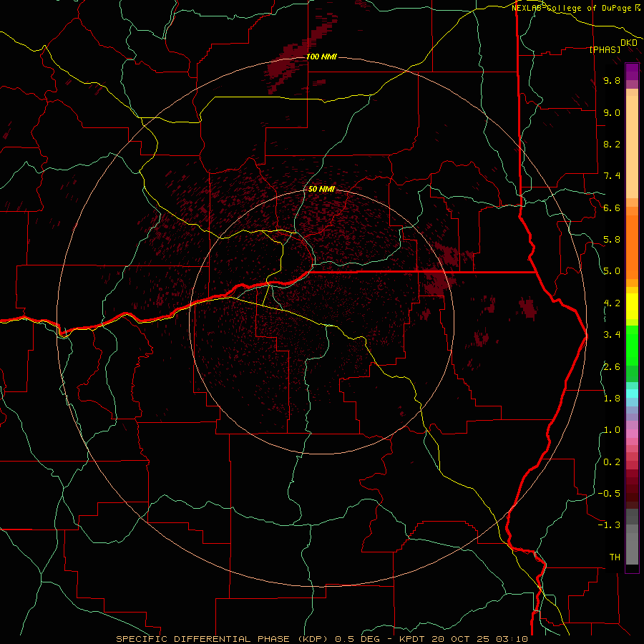Image resolution: width=644 pixels, height=644 pixels.
Task: Pick the 7.4 scale value
Action: (612, 176)
